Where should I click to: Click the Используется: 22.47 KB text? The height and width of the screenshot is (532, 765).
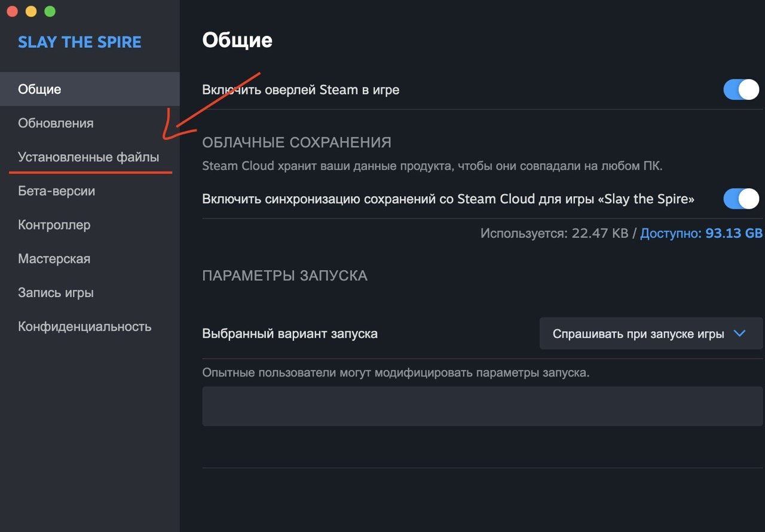click(554, 233)
